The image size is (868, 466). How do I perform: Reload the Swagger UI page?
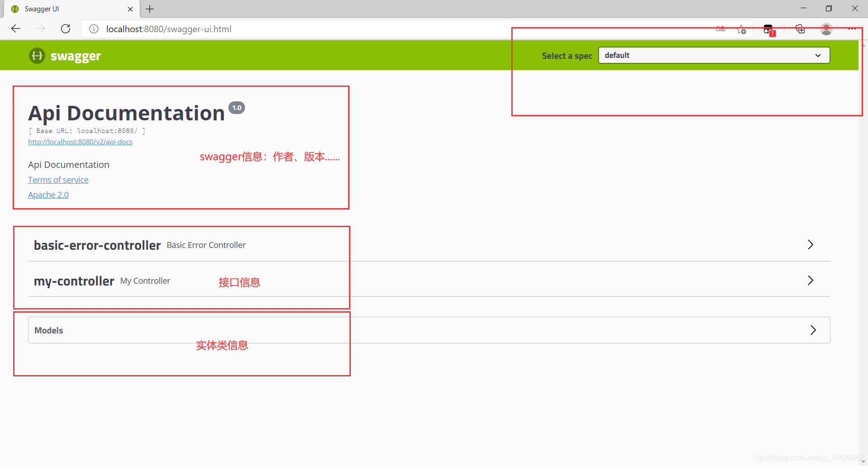[66, 29]
